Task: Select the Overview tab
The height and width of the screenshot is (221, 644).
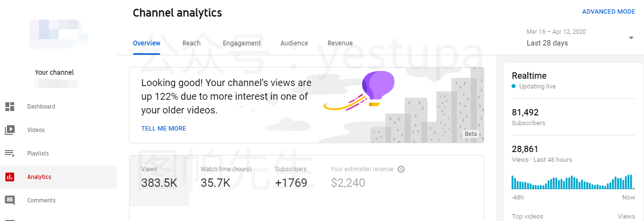Action: [147, 43]
